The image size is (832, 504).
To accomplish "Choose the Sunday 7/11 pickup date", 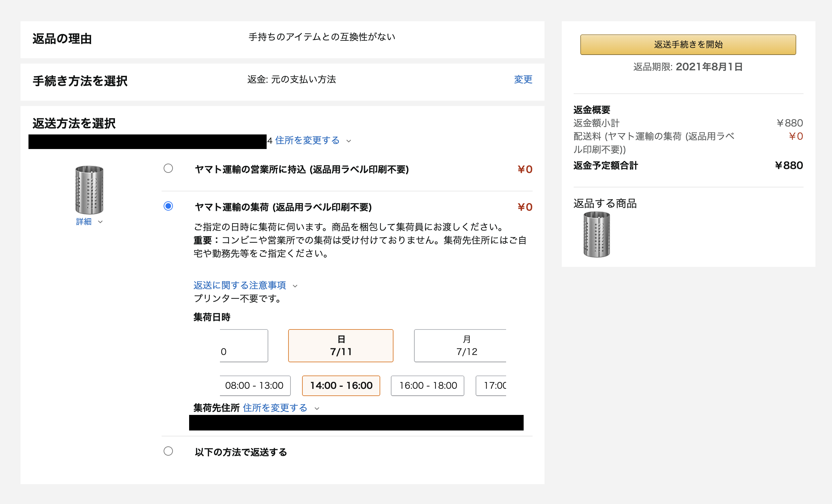I will tap(340, 346).
